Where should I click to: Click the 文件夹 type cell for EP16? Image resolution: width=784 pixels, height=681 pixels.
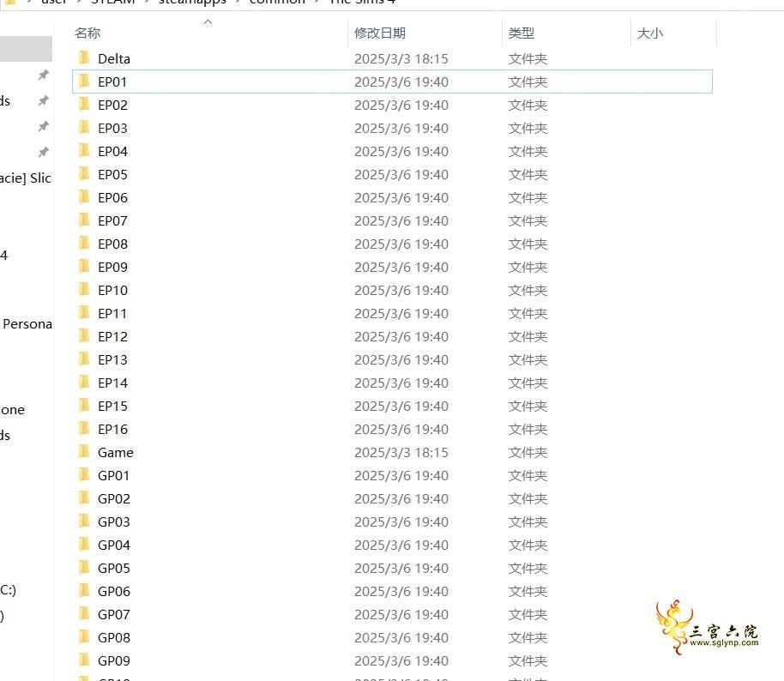pos(528,429)
